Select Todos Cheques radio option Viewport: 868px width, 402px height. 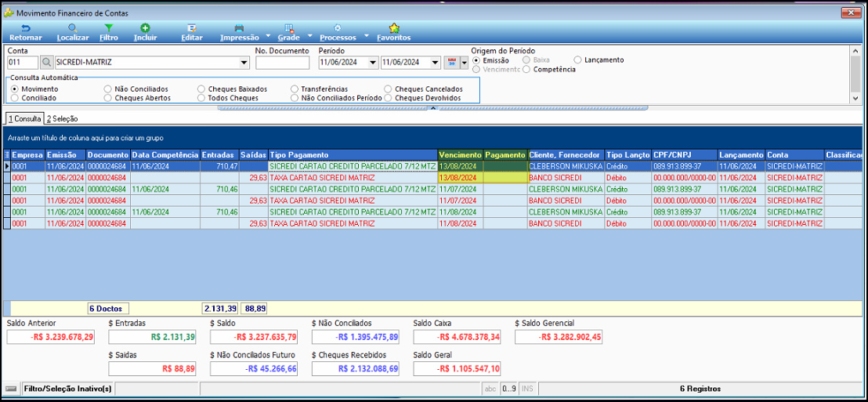pyautogui.click(x=201, y=97)
